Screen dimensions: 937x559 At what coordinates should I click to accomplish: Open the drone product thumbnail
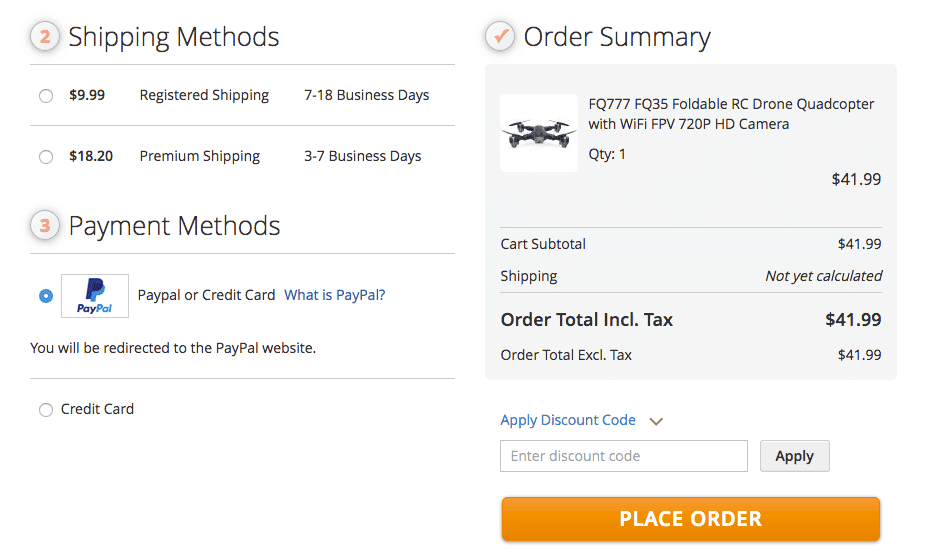pos(539,133)
